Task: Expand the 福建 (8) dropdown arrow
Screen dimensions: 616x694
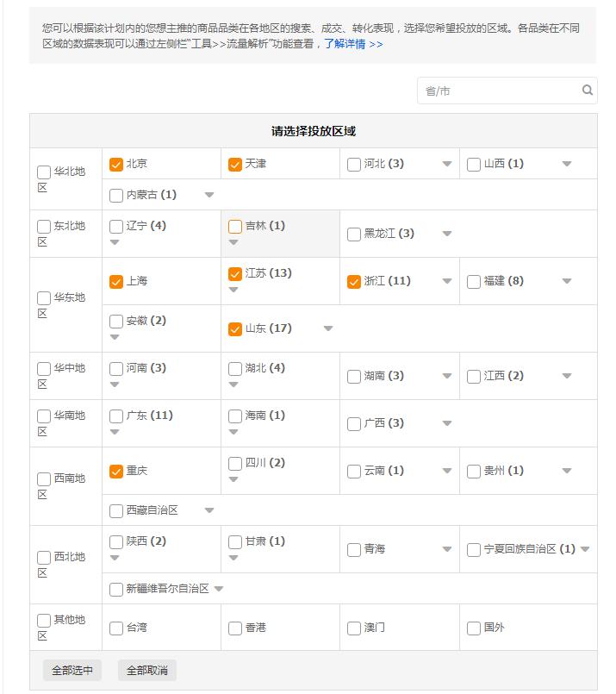Action: coord(567,281)
